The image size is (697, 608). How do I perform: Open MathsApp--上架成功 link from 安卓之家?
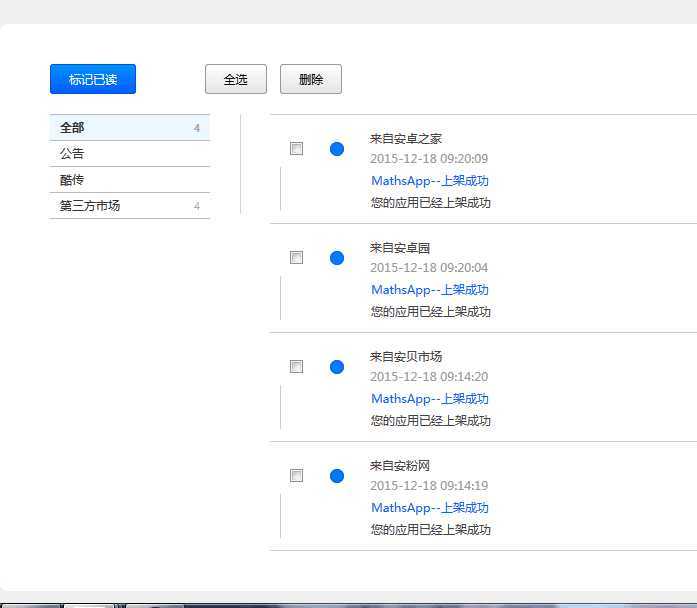430,181
